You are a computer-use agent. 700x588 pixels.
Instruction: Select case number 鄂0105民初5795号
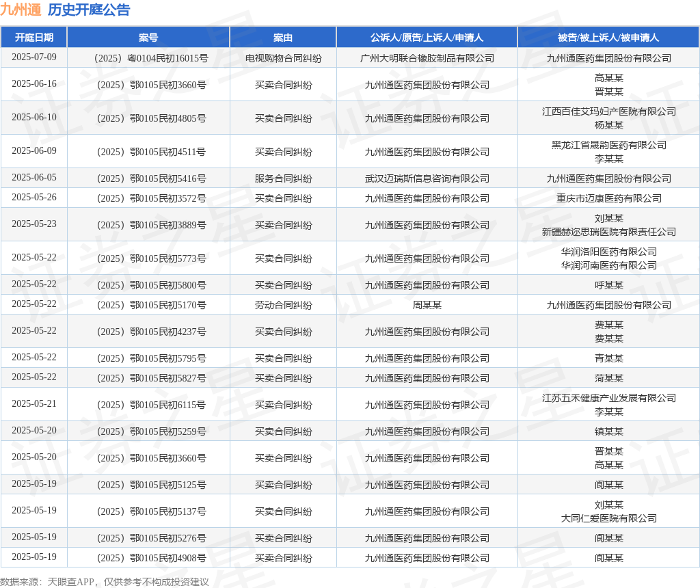click(x=151, y=358)
